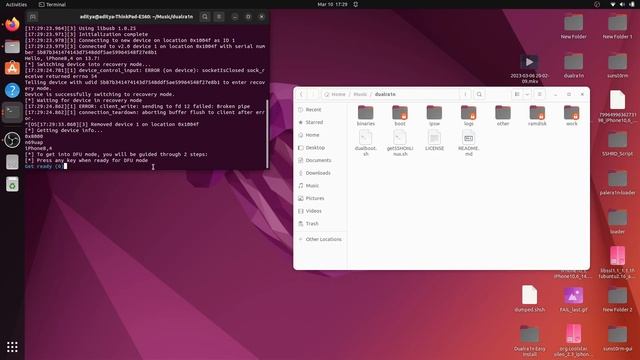
Task: Select the other folder
Action: point(503,116)
